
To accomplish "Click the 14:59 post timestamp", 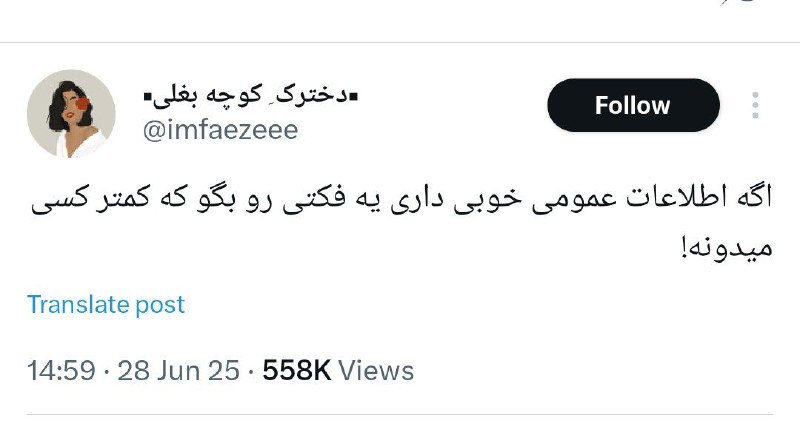I will (x=61, y=370).
